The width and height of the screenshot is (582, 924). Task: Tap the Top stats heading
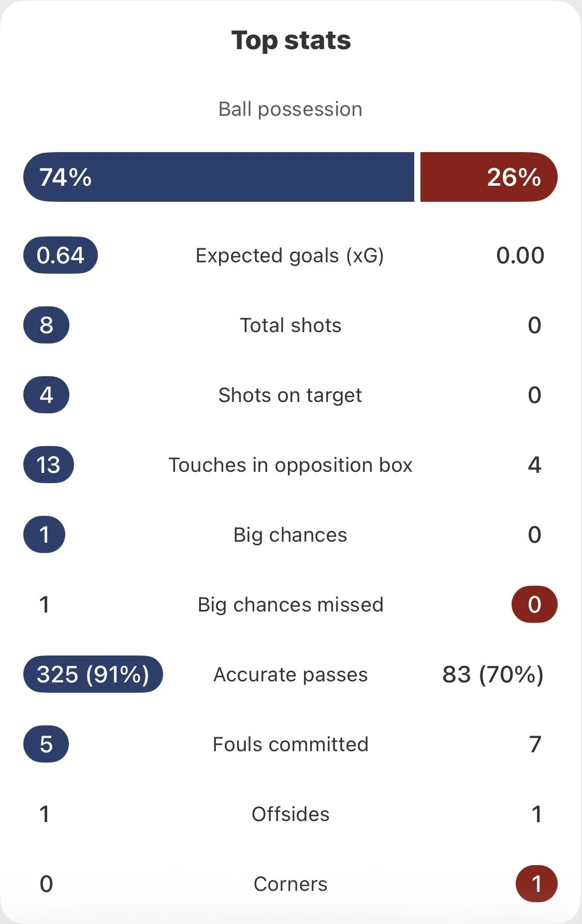tap(291, 40)
